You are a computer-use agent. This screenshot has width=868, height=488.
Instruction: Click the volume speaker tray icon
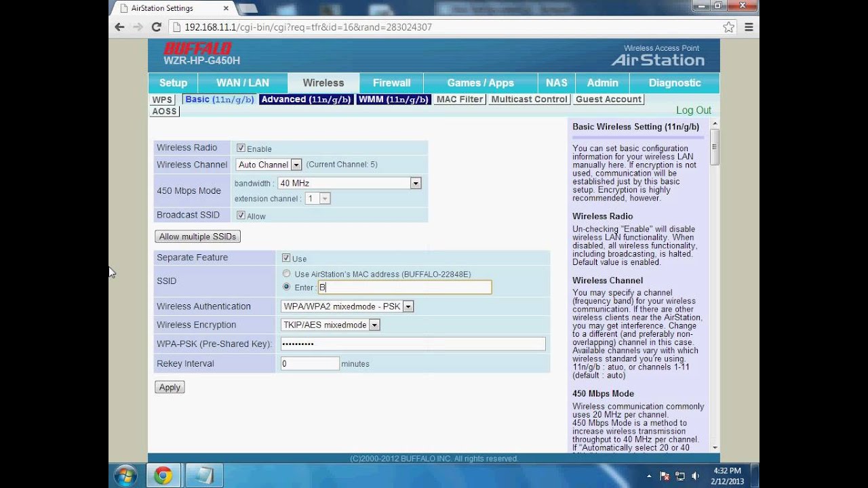click(x=696, y=476)
